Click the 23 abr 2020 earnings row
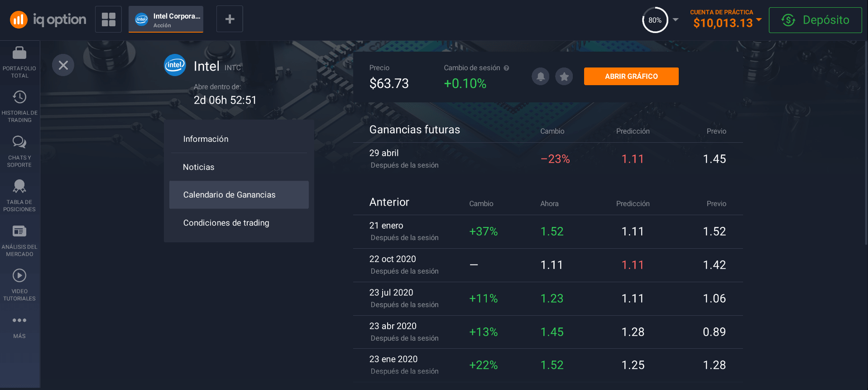 click(548, 332)
